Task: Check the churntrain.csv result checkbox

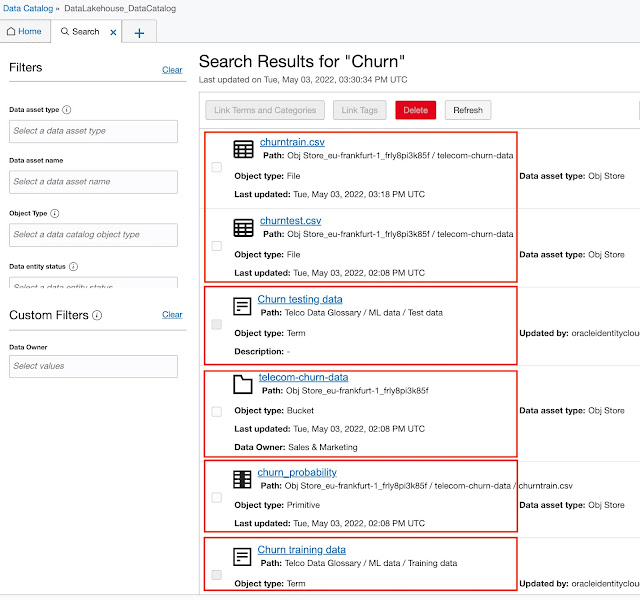Action: click(217, 167)
